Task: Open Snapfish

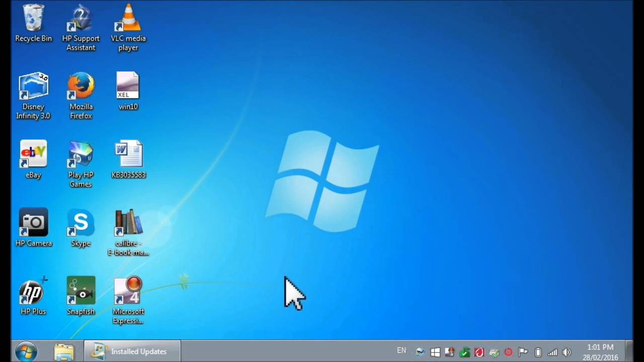Action: (81, 291)
